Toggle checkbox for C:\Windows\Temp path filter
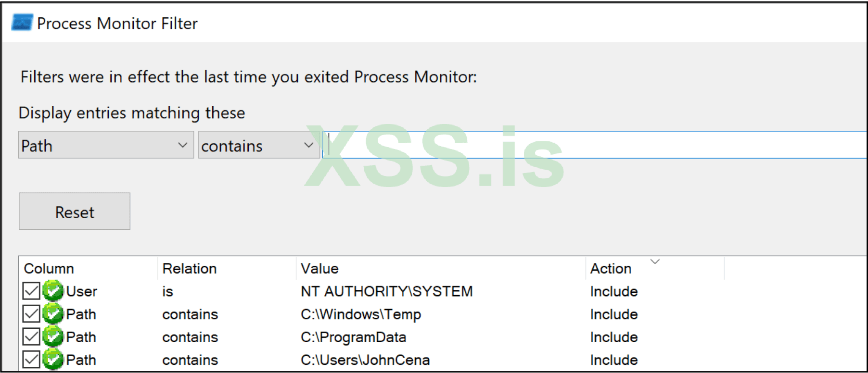This screenshot has height=373, width=868. pos(31,314)
